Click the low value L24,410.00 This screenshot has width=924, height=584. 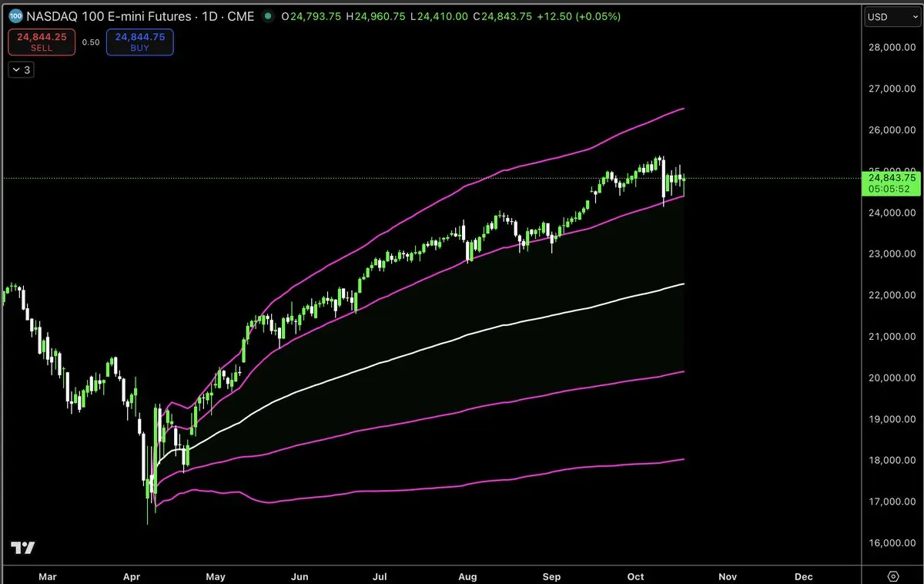tap(437, 16)
